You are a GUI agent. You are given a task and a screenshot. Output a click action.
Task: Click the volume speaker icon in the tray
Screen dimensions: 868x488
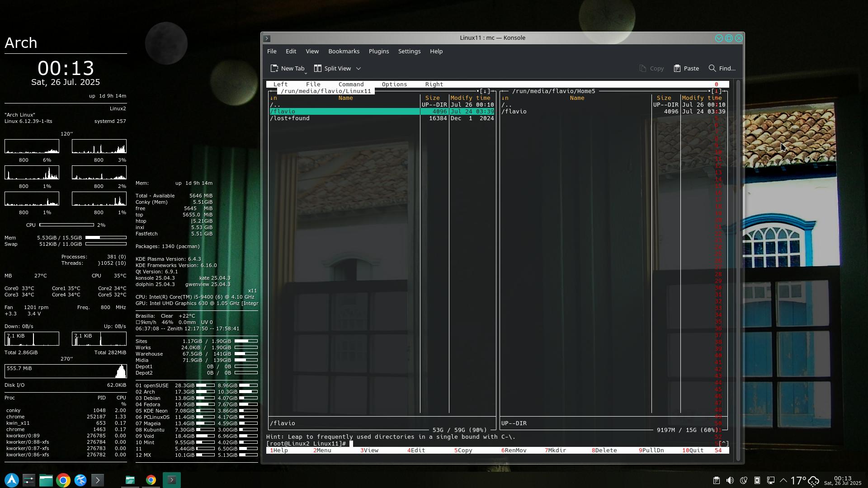(x=730, y=480)
